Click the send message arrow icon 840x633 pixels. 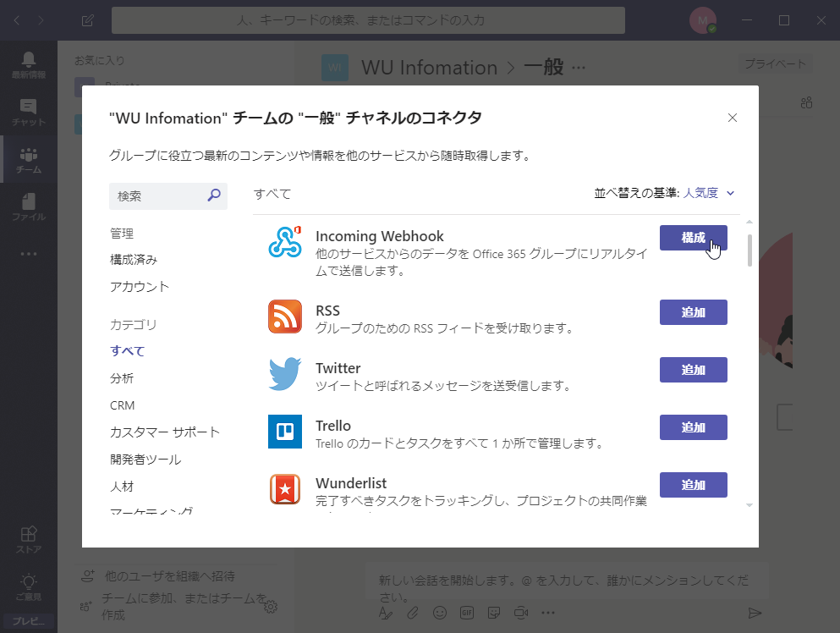tap(755, 613)
